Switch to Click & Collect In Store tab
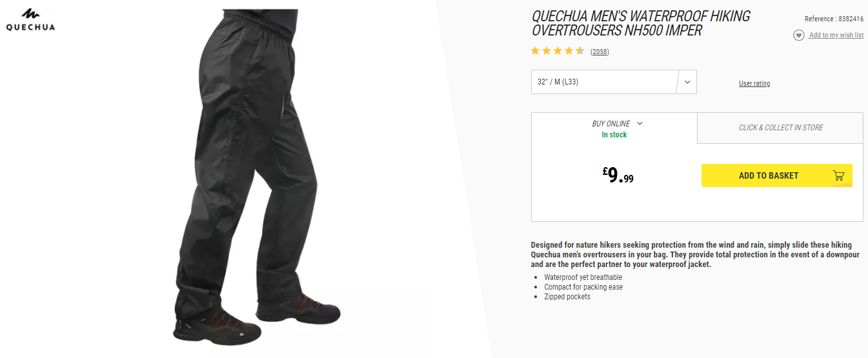Screen dimensions: 868x358 pyautogui.click(x=780, y=128)
